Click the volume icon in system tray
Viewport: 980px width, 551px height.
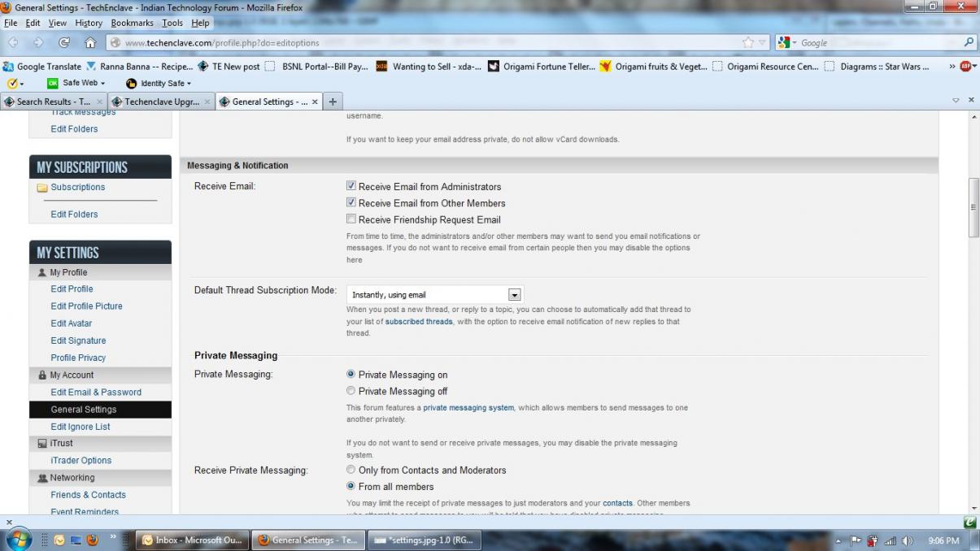click(x=908, y=540)
